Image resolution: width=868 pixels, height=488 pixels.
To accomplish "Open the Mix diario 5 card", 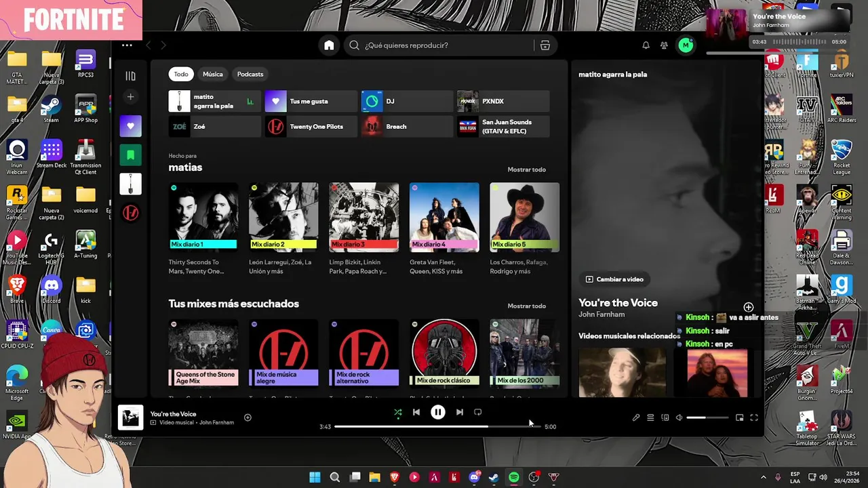I will pyautogui.click(x=525, y=229).
